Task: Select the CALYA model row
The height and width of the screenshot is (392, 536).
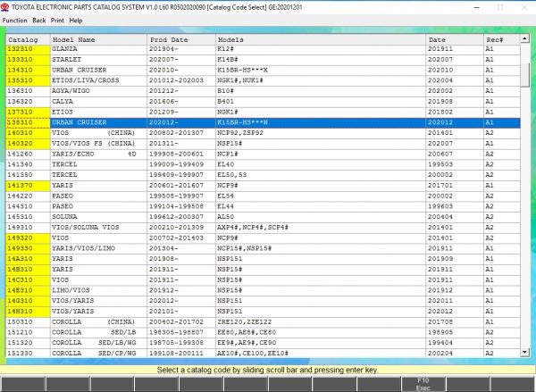Action: [x=263, y=102]
